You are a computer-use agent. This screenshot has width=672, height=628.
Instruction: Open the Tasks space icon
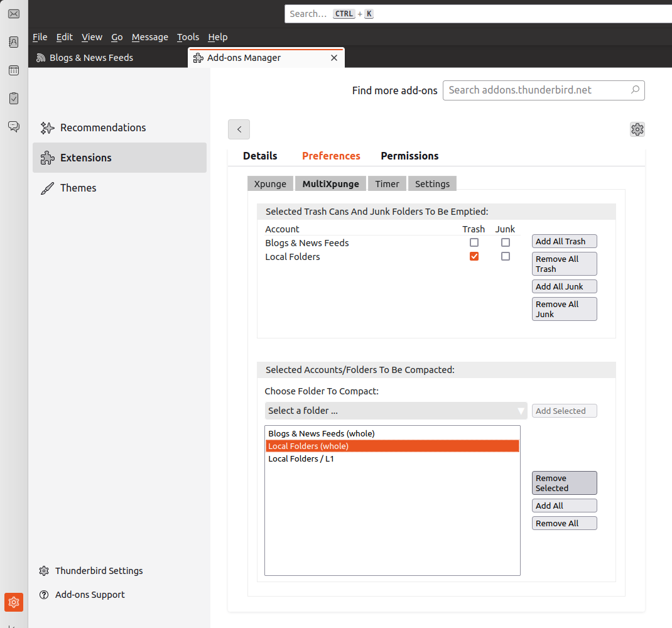pos(14,99)
